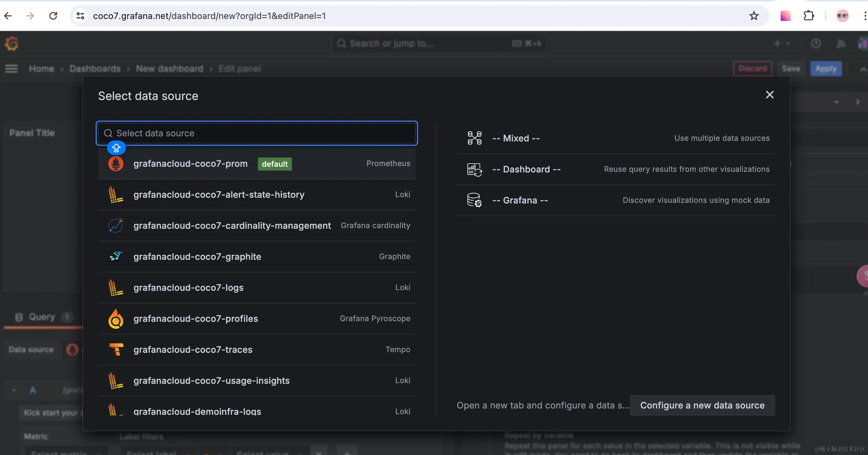Click the Save button
The width and height of the screenshot is (868, 455).
pyautogui.click(x=791, y=69)
